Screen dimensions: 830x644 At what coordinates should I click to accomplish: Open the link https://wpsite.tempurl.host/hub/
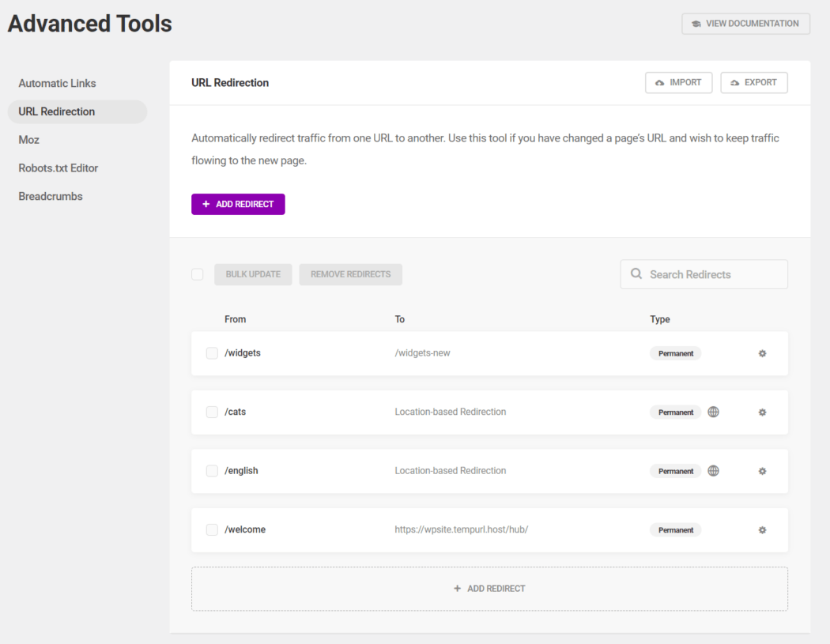(x=462, y=529)
